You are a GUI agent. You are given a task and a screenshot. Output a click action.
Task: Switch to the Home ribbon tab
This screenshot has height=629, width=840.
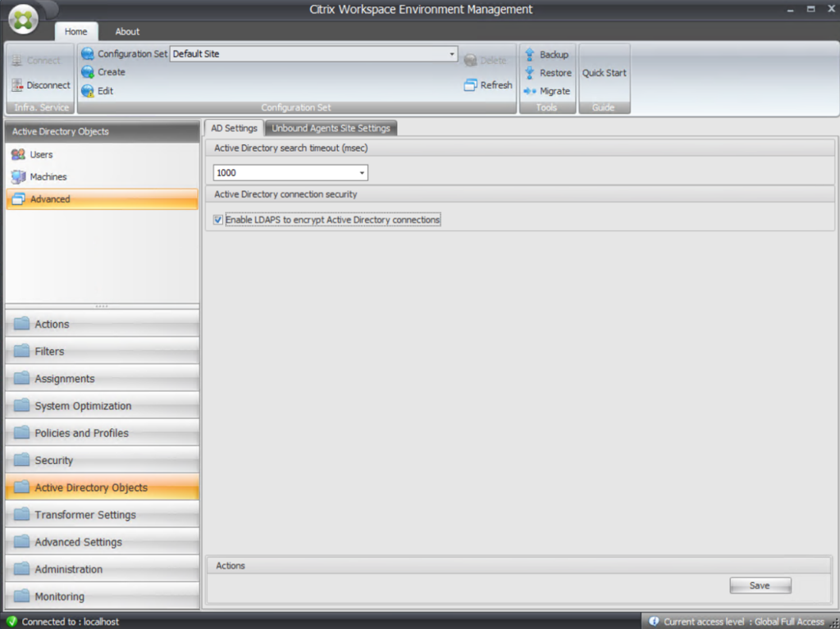(x=76, y=32)
